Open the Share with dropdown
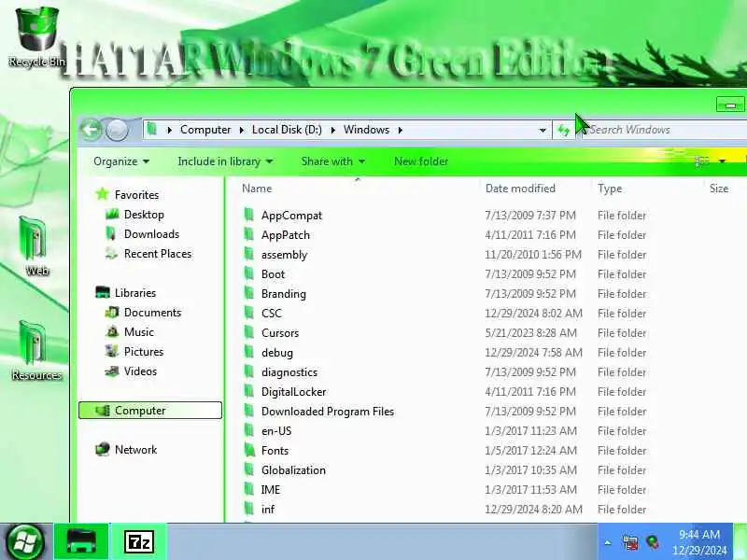This screenshot has height=560, width=747. 333,161
